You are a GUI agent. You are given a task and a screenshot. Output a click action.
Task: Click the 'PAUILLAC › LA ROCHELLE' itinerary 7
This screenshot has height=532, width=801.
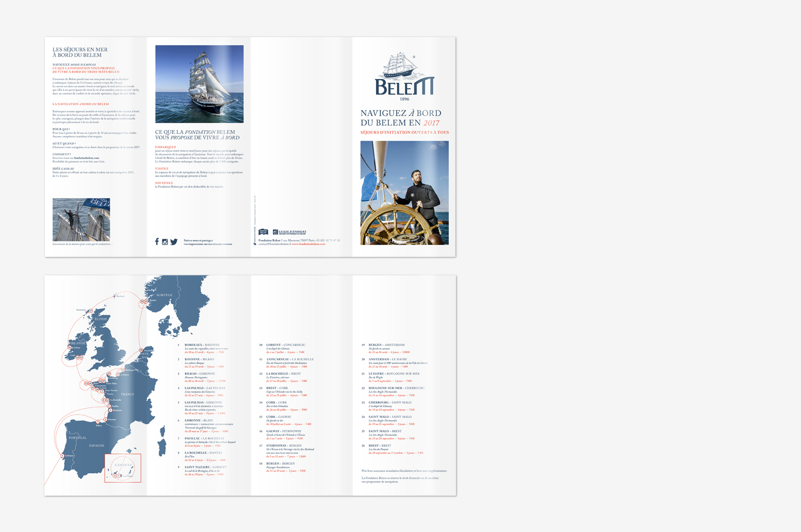(205, 439)
